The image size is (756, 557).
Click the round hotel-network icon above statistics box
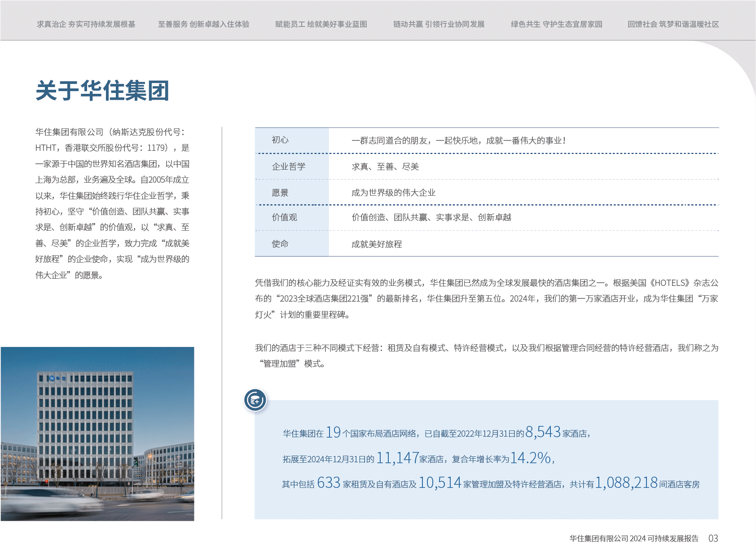pyautogui.click(x=255, y=400)
